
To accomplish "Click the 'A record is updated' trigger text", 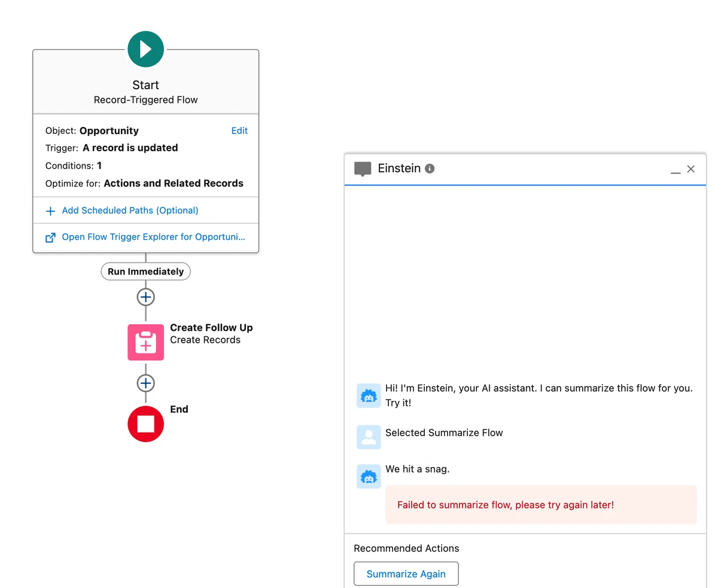I will pyautogui.click(x=130, y=148).
